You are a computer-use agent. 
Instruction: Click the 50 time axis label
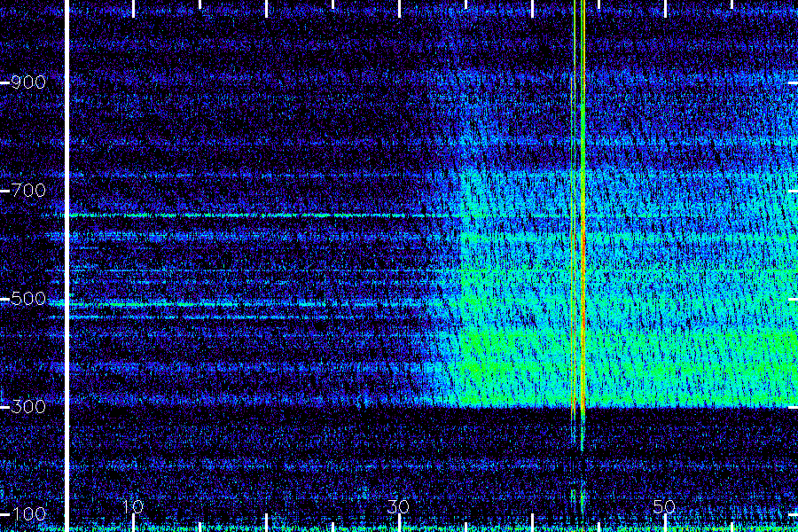click(664, 507)
